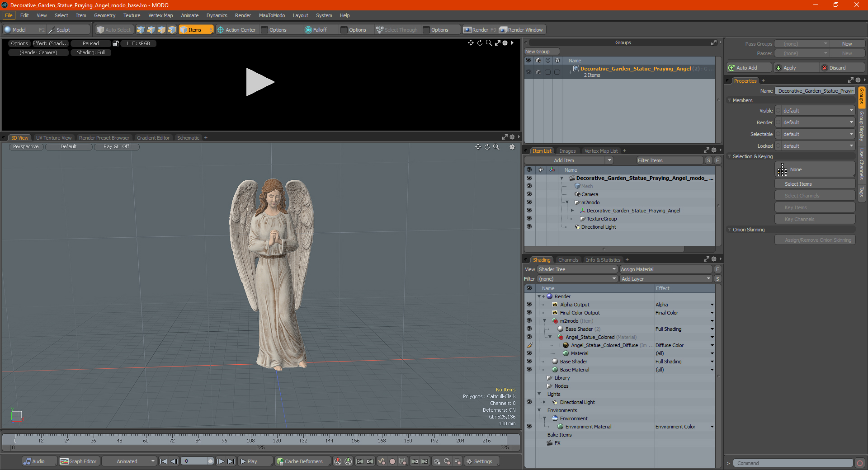Toggle Action Center Options checkbox
The image size is (868, 470).
264,30
